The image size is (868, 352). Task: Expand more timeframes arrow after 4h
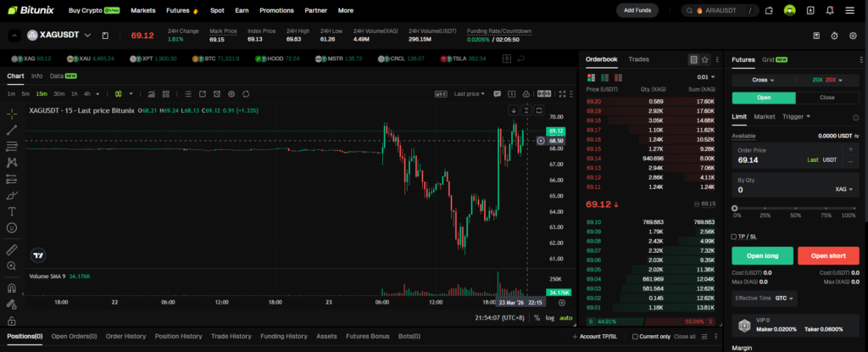(x=98, y=93)
